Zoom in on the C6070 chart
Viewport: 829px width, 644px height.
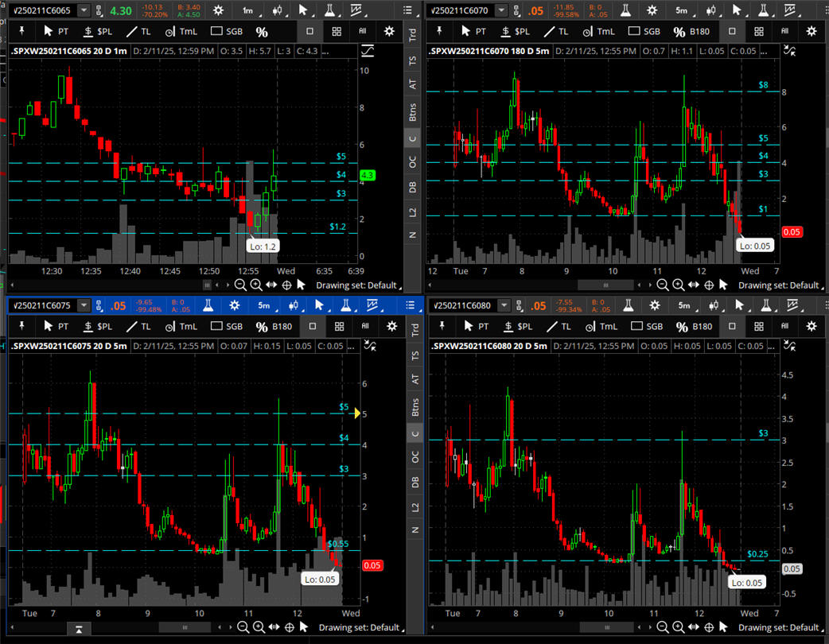[x=679, y=285]
